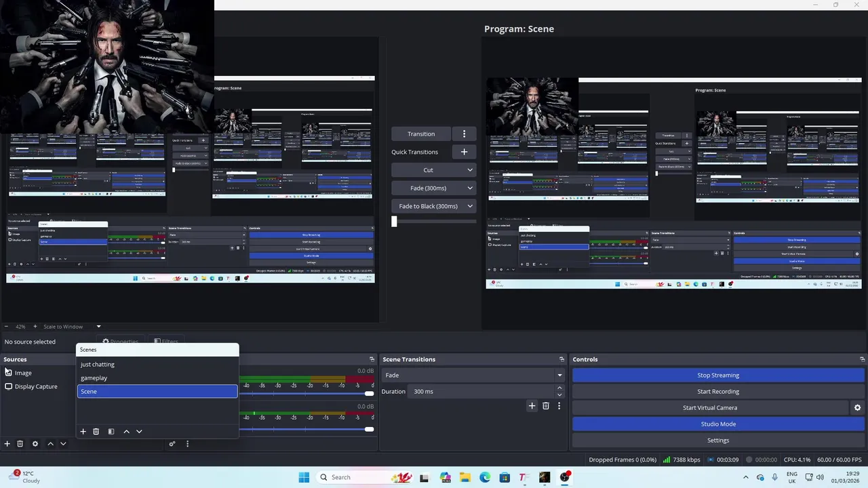
Task: Pop out the Scene Transitions dock
Action: [561, 359]
